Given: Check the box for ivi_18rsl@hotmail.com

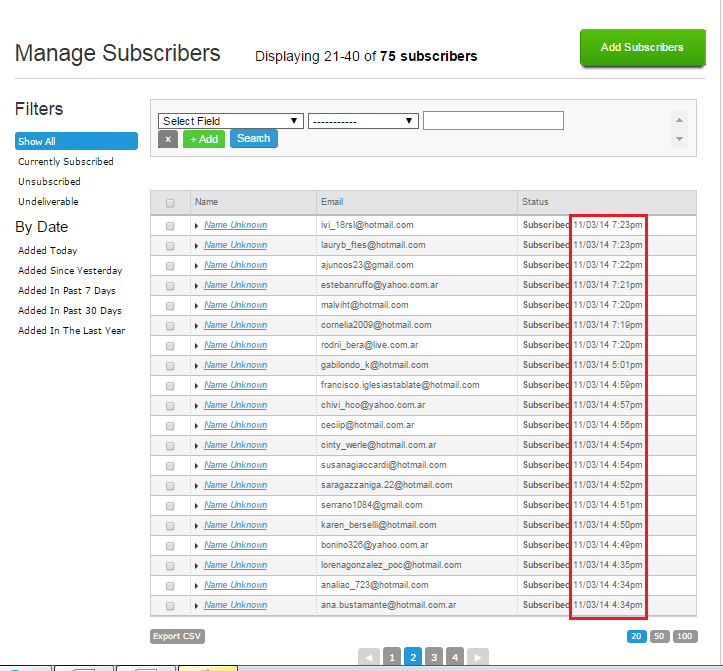Looking at the screenshot, I should 170,226.
